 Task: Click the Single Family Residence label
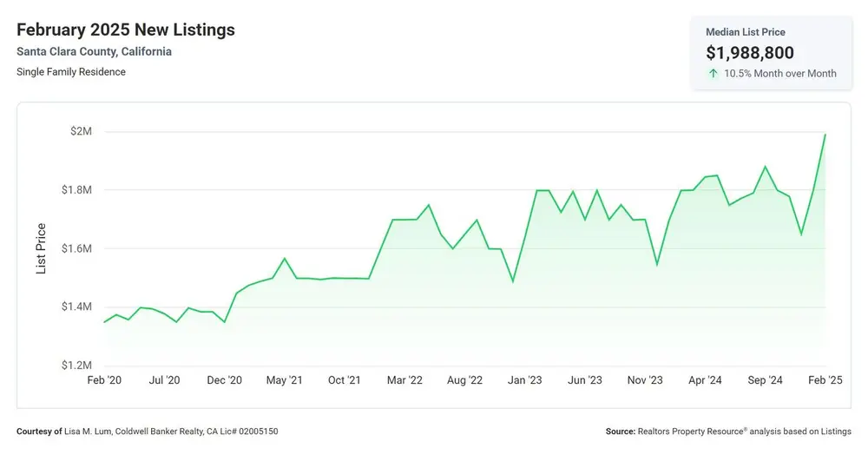coord(71,72)
